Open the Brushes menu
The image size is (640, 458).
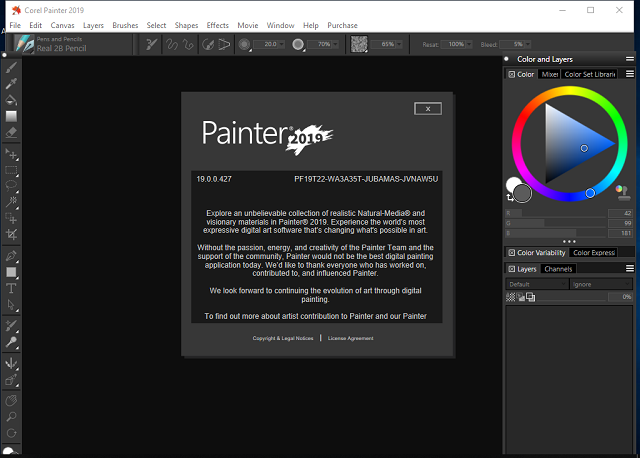click(125, 25)
